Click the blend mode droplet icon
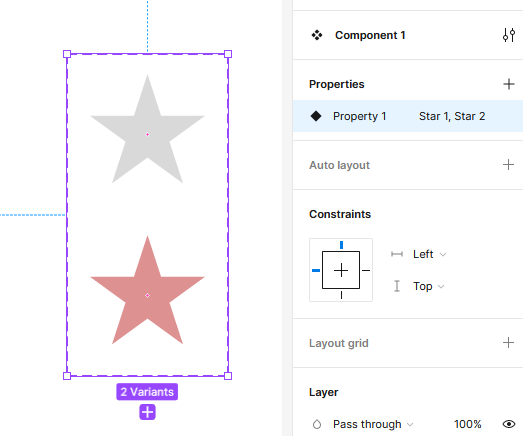The width and height of the screenshot is (523, 436). pyautogui.click(x=317, y=424)
